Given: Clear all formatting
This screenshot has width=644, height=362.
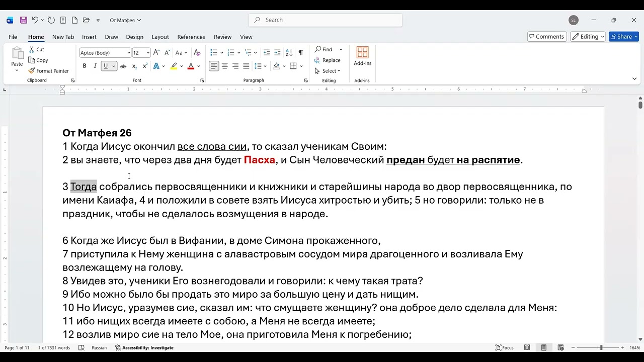Looking at the screenshot, I should point(197,52).
